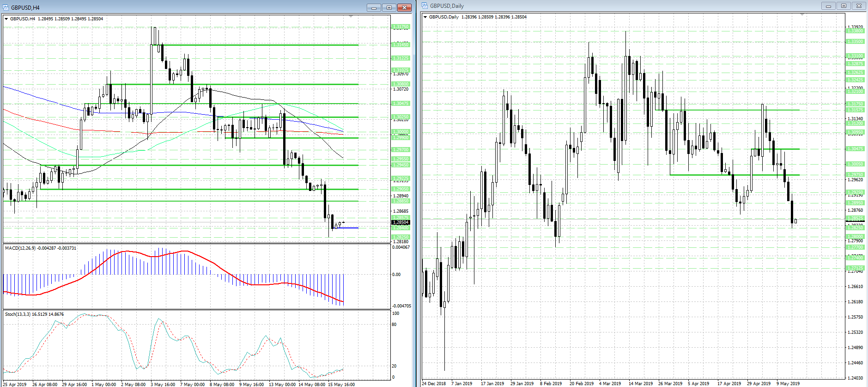The width and height of the screenshot is (868, 387).
Task: Click the chart shift marker in the Daily chart
Action: 802,15
